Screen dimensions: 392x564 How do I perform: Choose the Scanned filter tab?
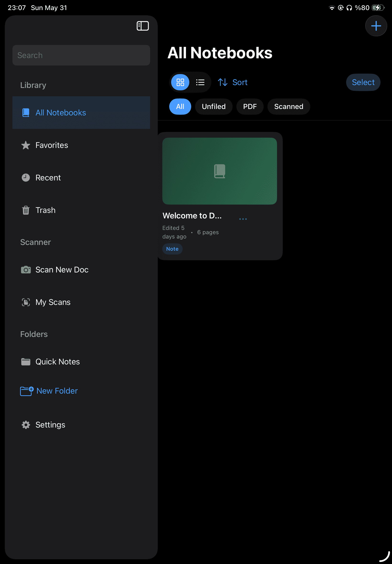tap(289, 107)
